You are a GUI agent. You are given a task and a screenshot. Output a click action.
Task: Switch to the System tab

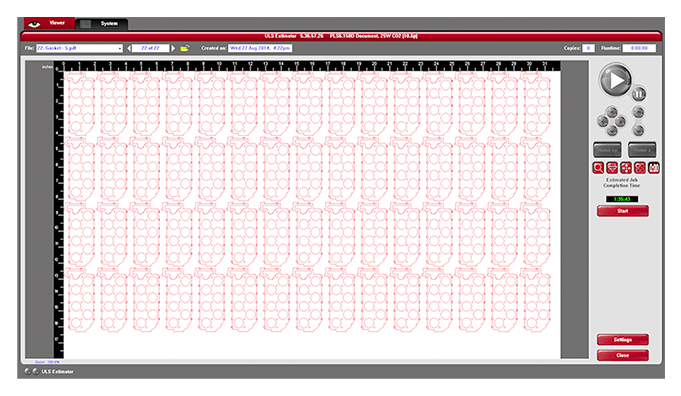[102, 24]
